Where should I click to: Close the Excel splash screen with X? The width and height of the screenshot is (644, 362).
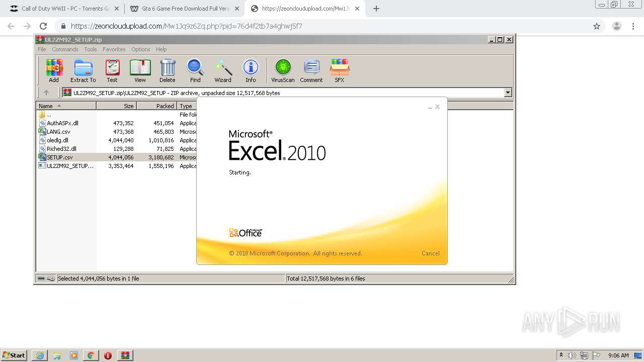coord(437,107)
